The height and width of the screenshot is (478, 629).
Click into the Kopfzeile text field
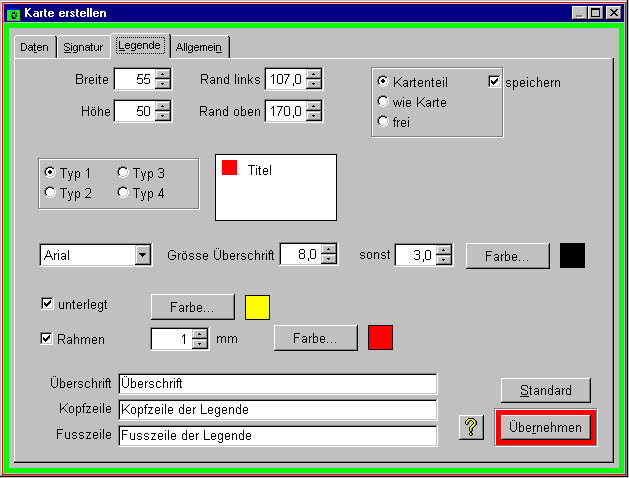pyautogui.click(x=277, y=410)
